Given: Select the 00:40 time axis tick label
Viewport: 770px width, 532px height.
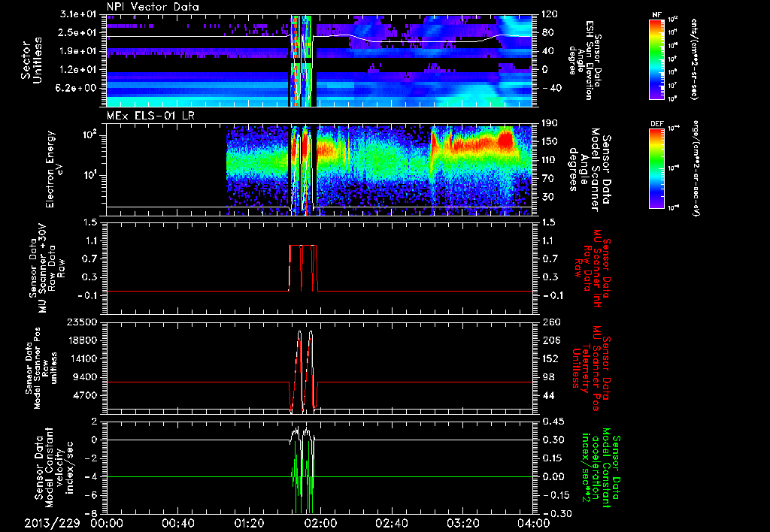Looking at the screenshot, I should (177, 523).
